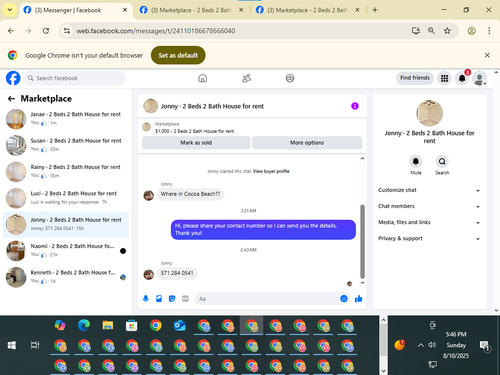The width and height of the screenshot is (500, 375).
Task: Click the address bar URL
Action: 156,31
